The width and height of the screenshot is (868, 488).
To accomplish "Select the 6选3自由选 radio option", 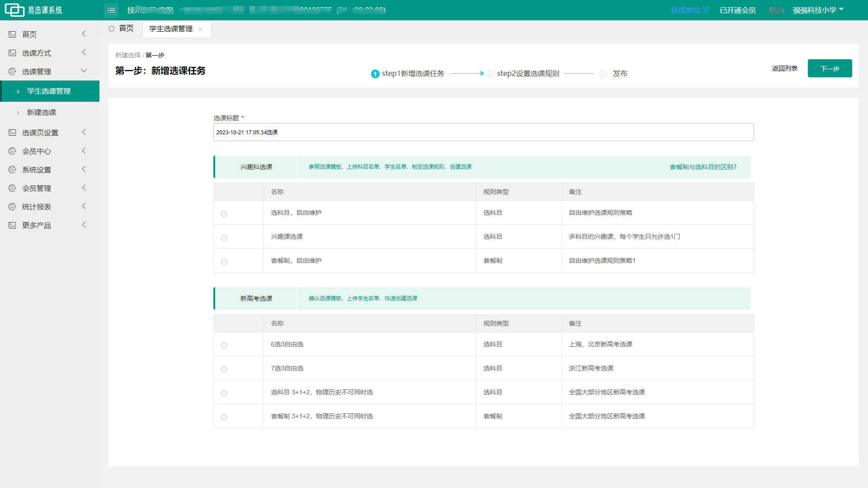I will coord(224,345).
